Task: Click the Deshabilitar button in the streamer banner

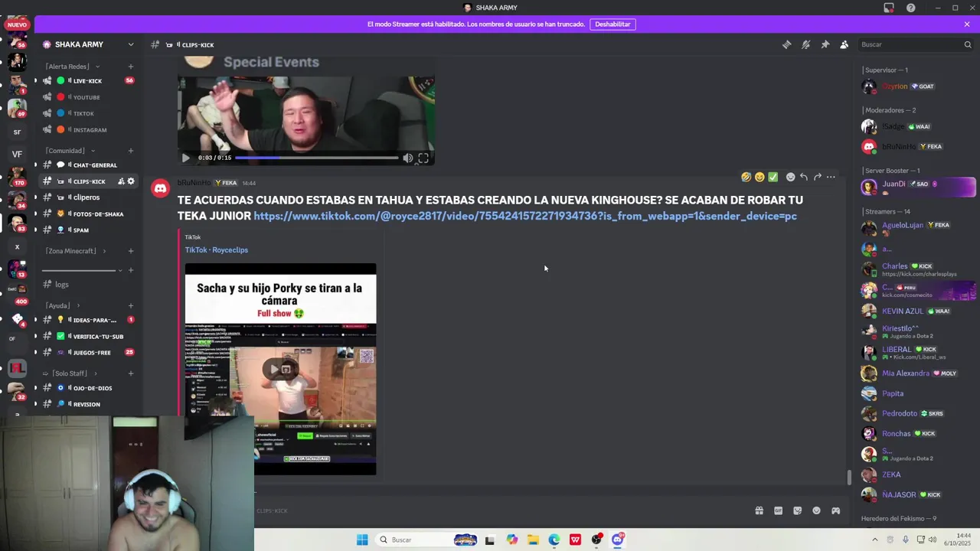Action: pos(612,24)
